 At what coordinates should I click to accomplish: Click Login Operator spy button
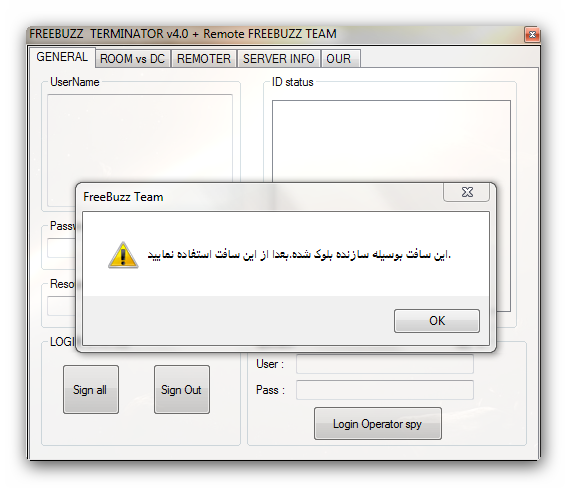[x=378, y=424]
